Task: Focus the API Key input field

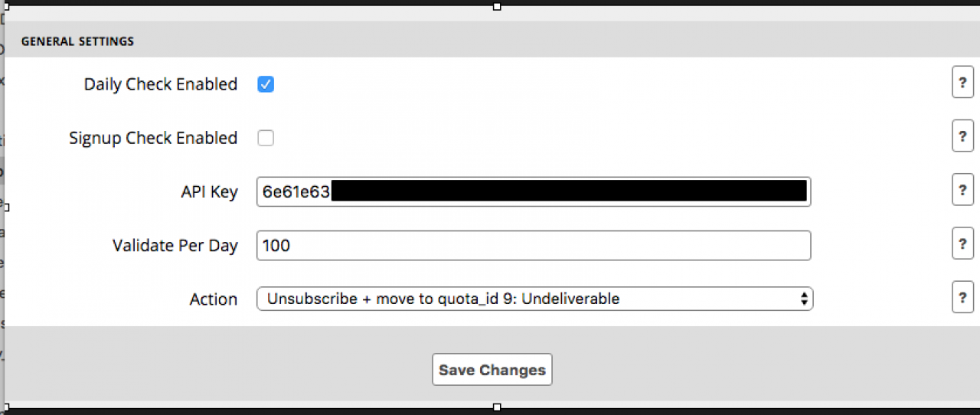Action: point(533,191)
